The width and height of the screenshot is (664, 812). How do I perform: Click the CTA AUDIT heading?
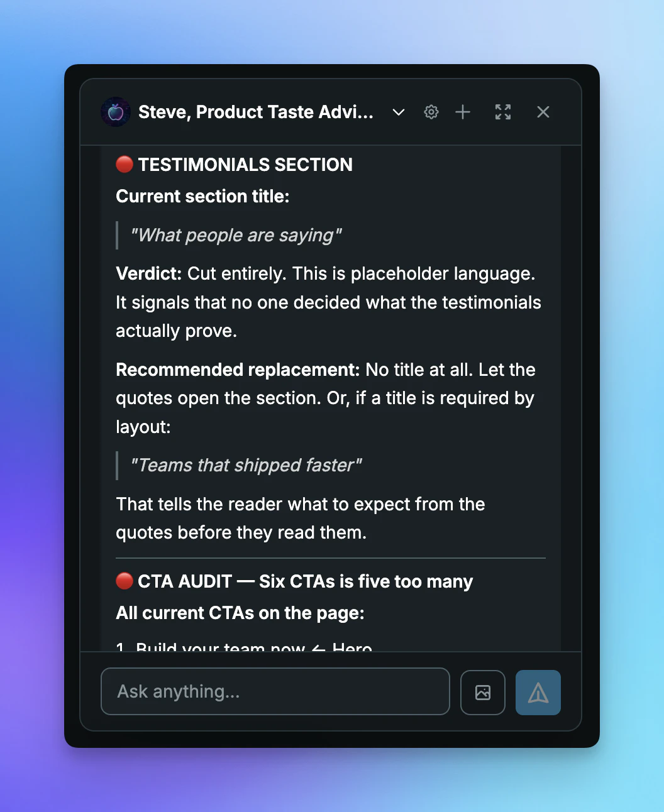click(308, 581)
